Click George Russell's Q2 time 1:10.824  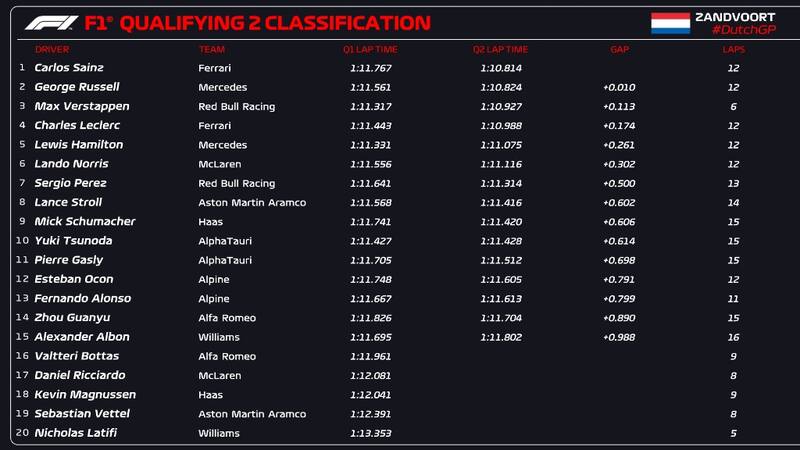(501, 87)
